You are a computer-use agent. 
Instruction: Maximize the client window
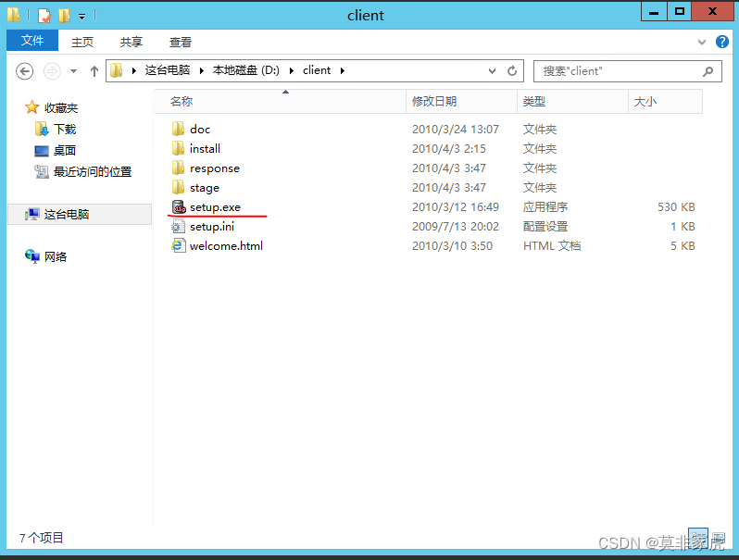coord(679,11)
